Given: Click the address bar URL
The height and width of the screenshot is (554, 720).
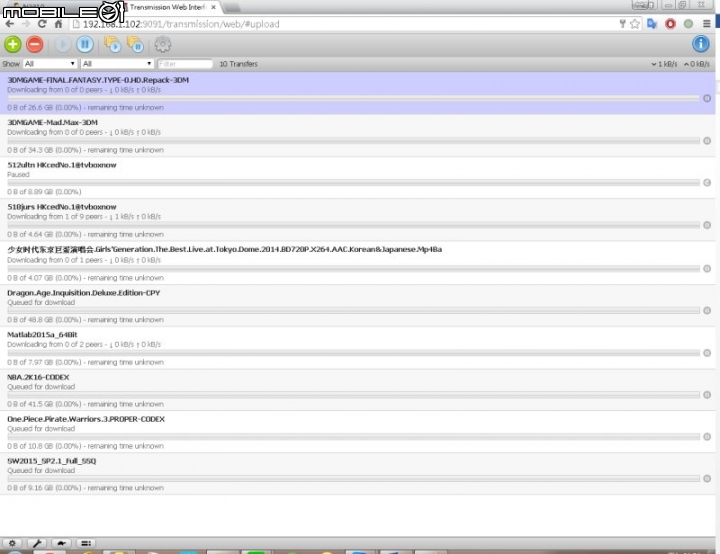Looking at the screenshot, I should [x=181, y=24].
